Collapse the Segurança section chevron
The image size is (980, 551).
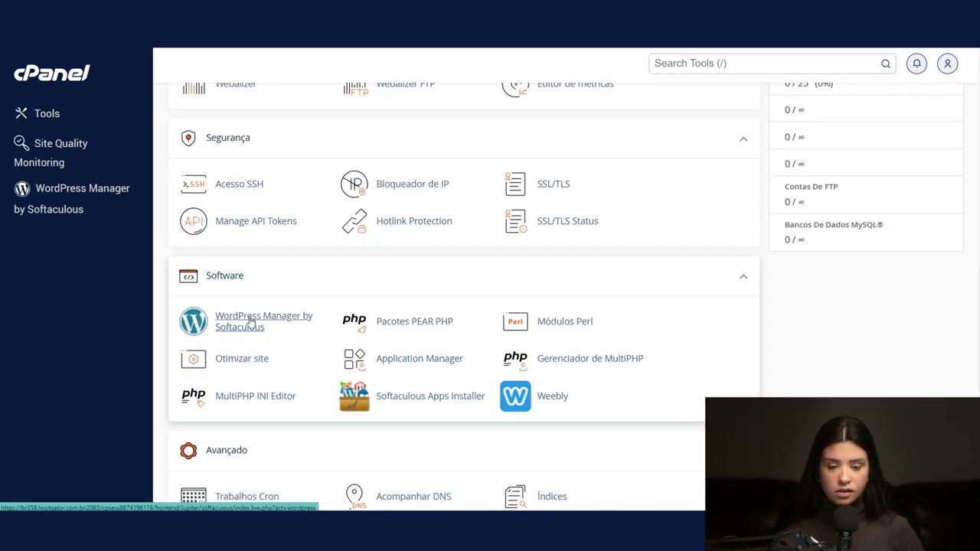(x=743, y=139)
